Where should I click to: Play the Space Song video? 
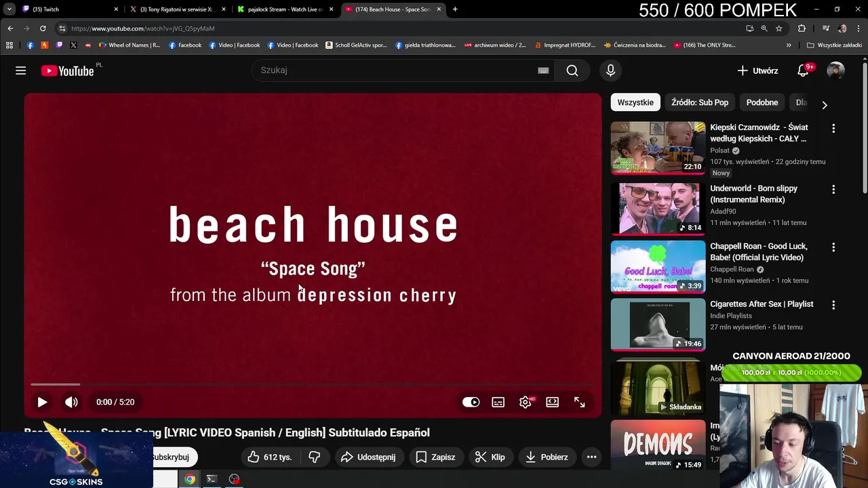tap(42, 402)
